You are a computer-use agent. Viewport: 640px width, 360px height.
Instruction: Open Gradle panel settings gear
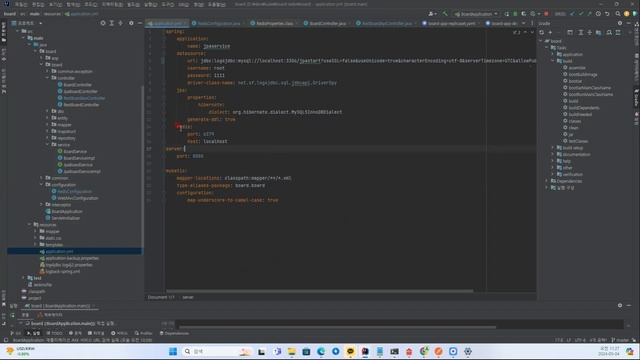[620, 23]
